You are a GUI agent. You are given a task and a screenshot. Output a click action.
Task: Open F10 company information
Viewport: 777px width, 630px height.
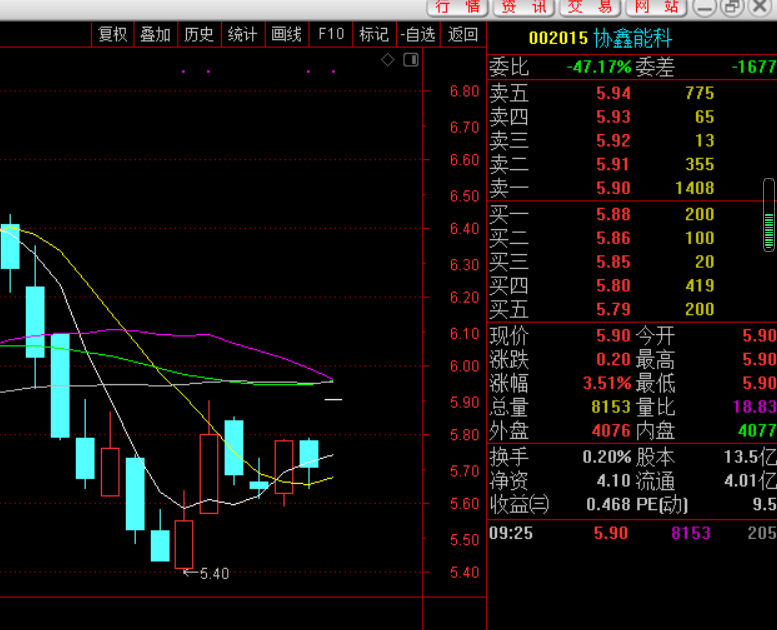pos(331,34)
